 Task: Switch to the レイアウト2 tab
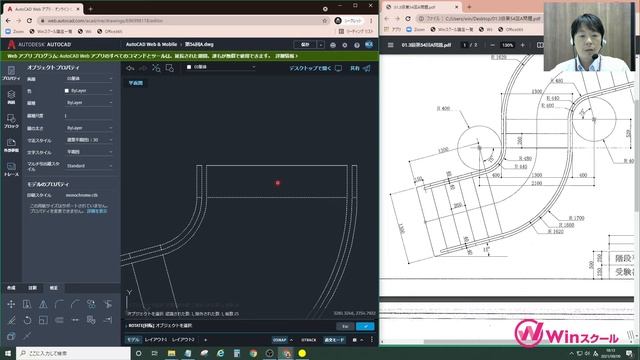[x=183, y=340]
